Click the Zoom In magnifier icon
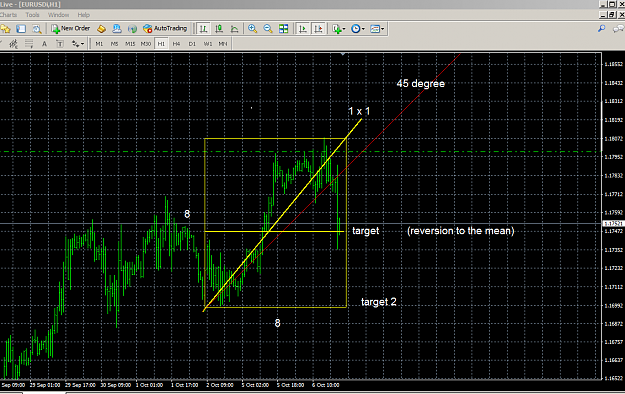 pyautogui.click(x=252, y=29)
